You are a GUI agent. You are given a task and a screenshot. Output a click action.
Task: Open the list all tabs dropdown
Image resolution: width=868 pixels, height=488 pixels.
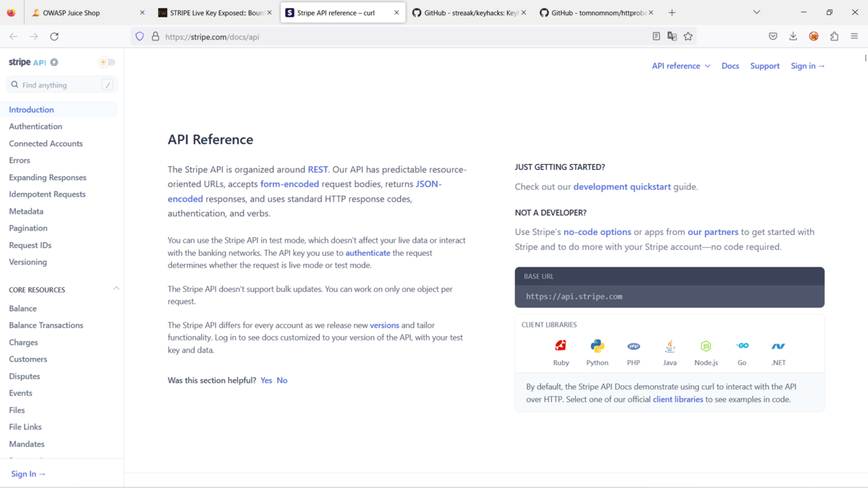[x=757, y=12]
